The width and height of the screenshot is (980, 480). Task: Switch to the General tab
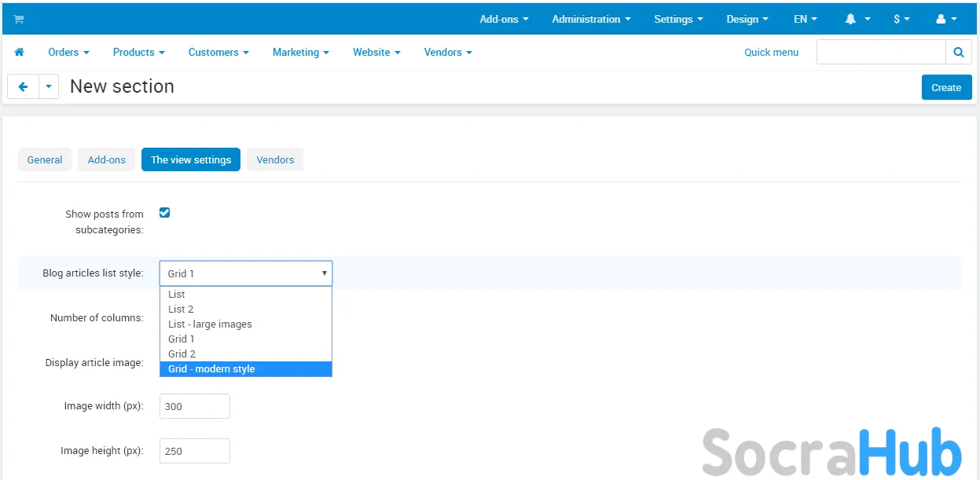[x=45, y=159]
